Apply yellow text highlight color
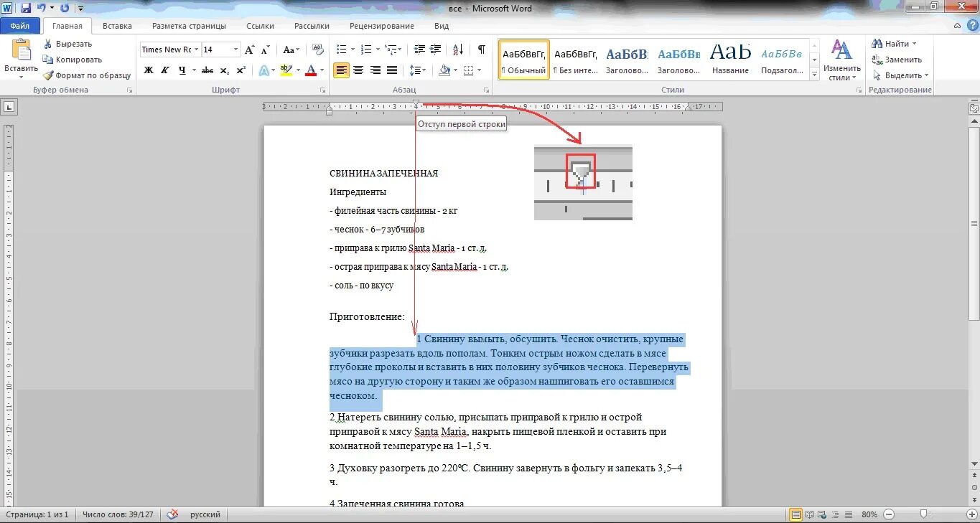This screenshot has width=980, height=523. pos(286,70)
